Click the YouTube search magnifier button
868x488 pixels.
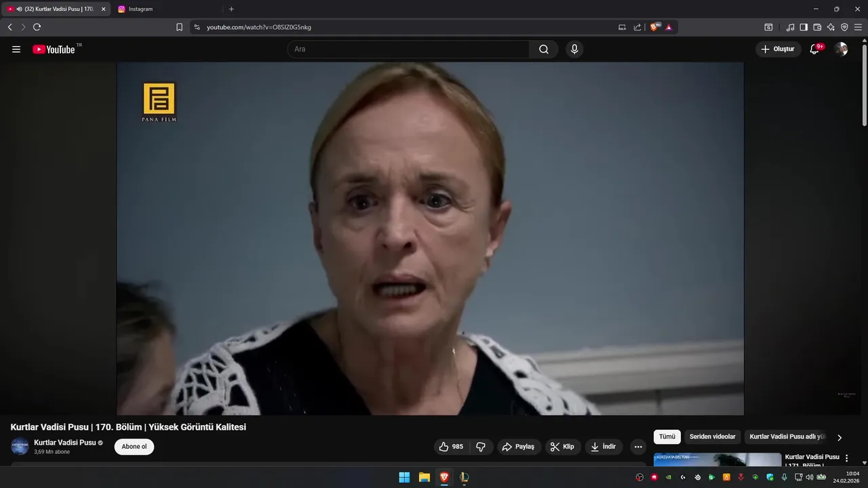tap(544, 49)
